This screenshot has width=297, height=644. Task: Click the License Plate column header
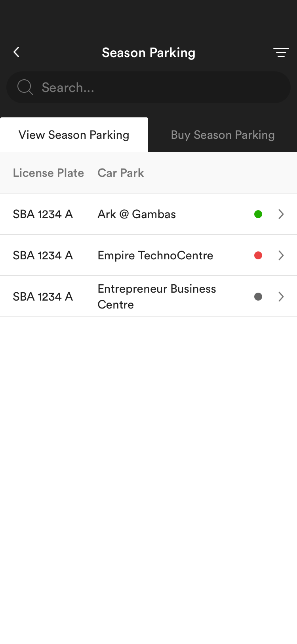[x=48, y=173]
